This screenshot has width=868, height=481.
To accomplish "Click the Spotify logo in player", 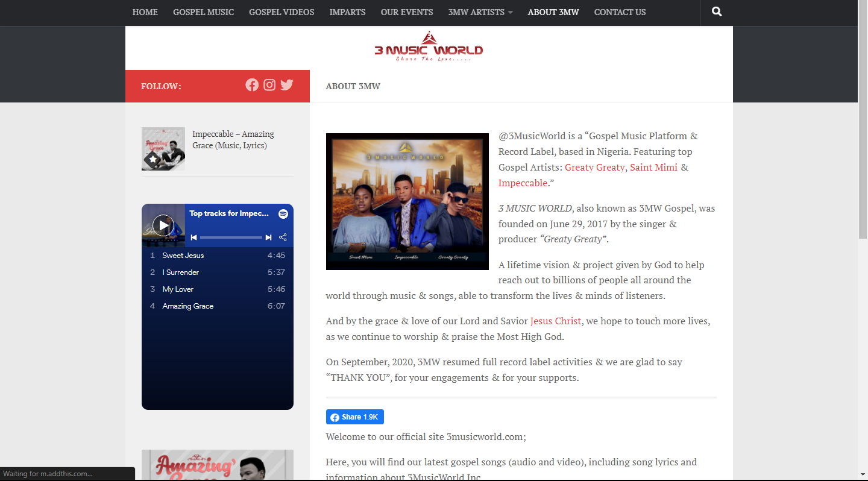I will (283, 214).
